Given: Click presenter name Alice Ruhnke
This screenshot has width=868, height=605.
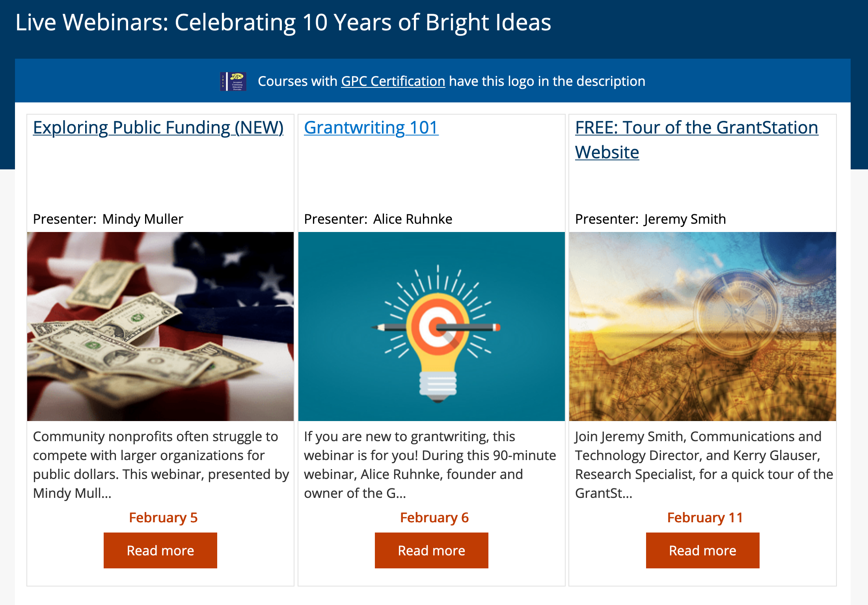Looking at the screenshot, I should click(413, 219).
